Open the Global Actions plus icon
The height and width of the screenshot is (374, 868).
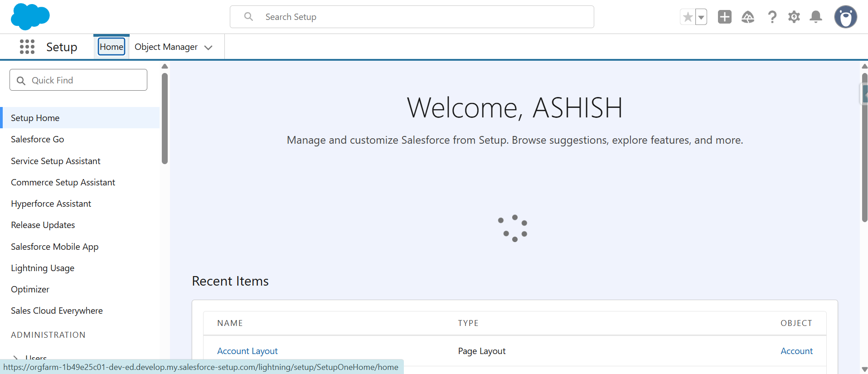tap(724, 17)
